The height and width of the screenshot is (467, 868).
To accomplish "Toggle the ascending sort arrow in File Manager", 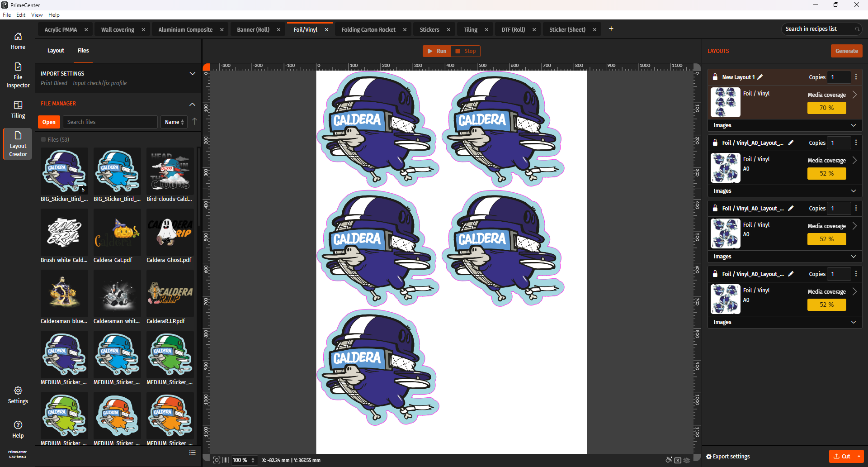I will point(194,121).
